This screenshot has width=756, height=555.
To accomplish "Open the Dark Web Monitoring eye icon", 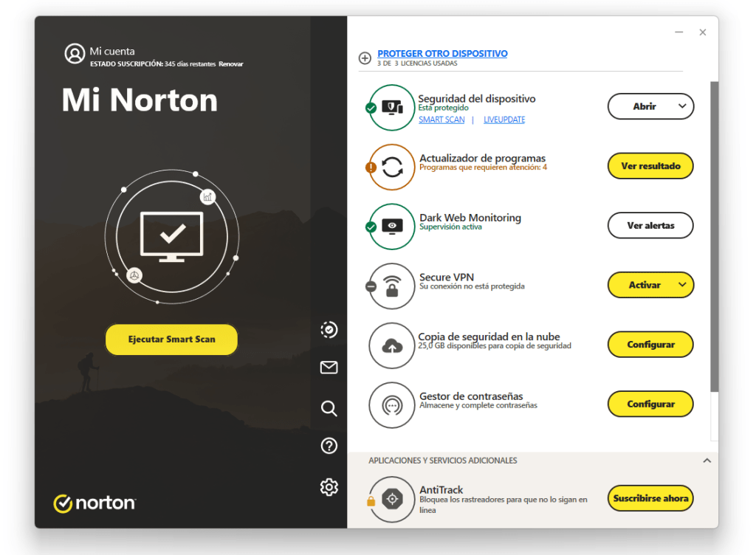I will [x=391, y=227].
